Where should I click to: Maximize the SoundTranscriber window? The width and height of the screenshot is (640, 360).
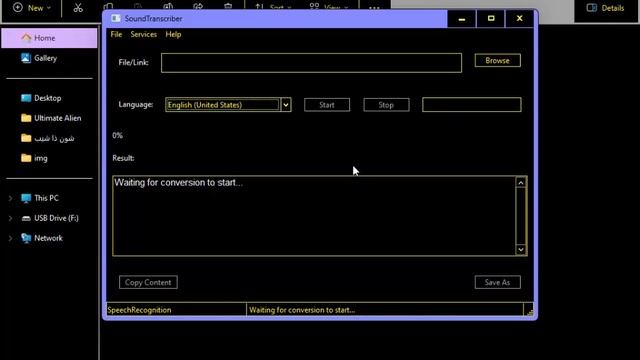point(491,19)
